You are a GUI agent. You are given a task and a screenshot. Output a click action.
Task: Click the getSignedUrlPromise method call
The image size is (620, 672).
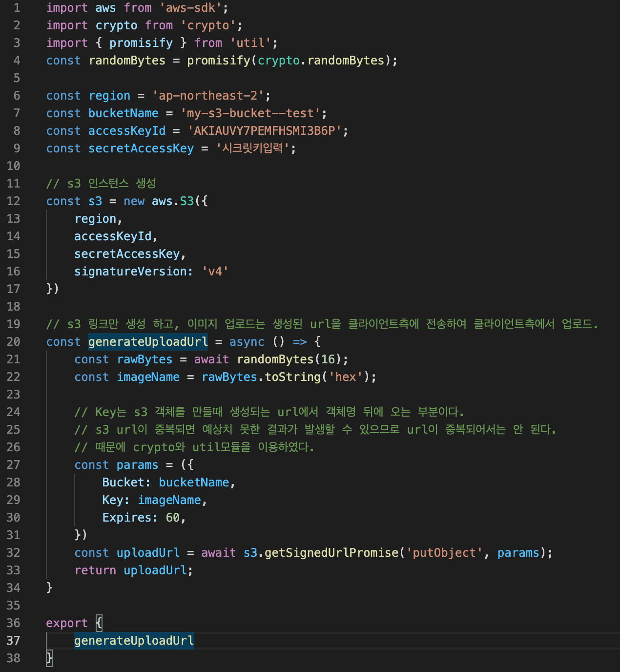[x=332, y=553]
